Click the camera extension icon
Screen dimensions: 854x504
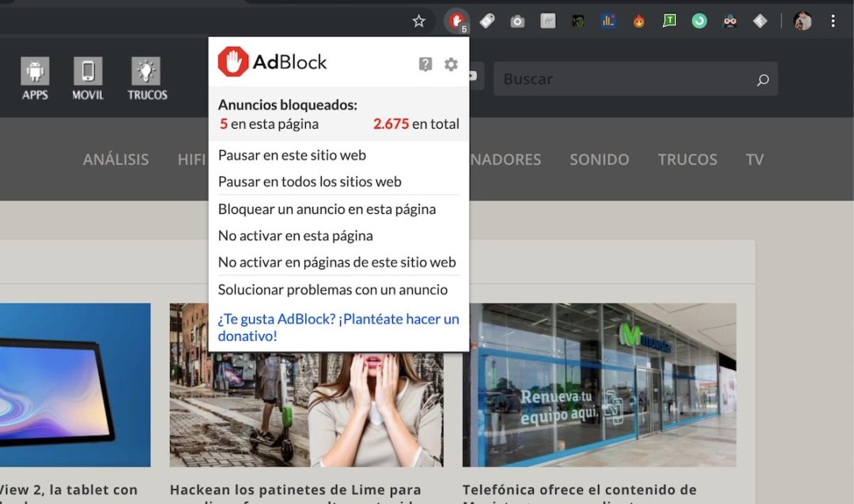click(x=517, y=21)
